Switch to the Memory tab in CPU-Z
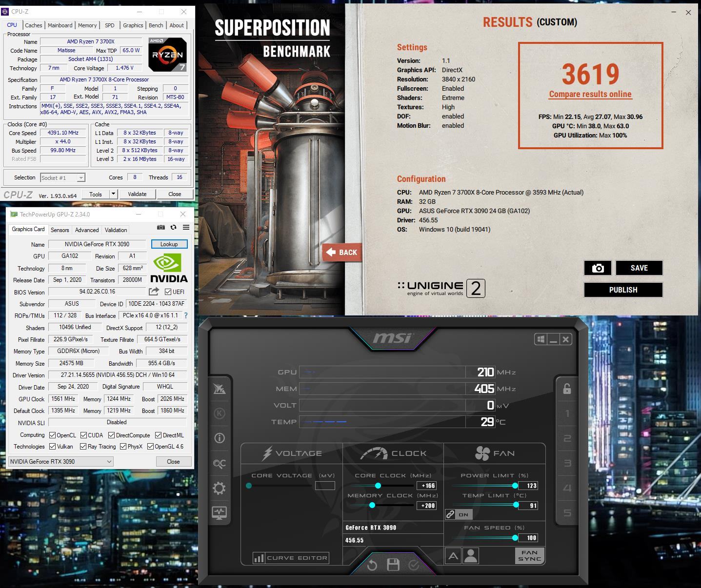Image resolution: width=701 pixels, height=588 pixels. tap(87, 25)
